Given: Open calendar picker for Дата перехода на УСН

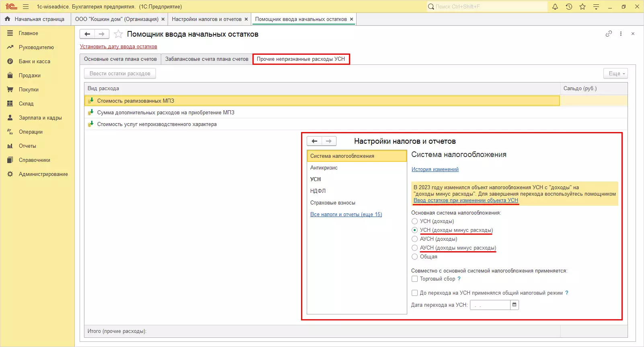Looking at the screenshot, I should pyautogui.click(x=514, y=305).
